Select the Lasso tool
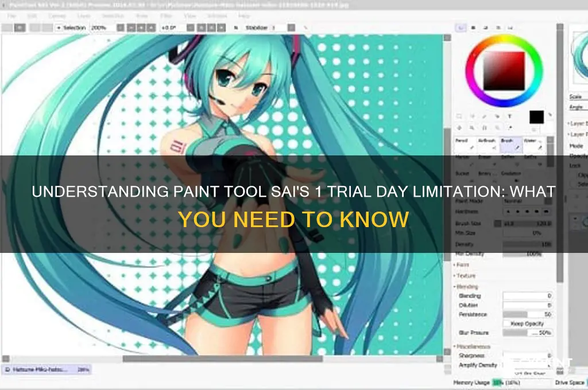Image resolution: width=588 pixels, height=390 pixels. (x=472, y=116)
